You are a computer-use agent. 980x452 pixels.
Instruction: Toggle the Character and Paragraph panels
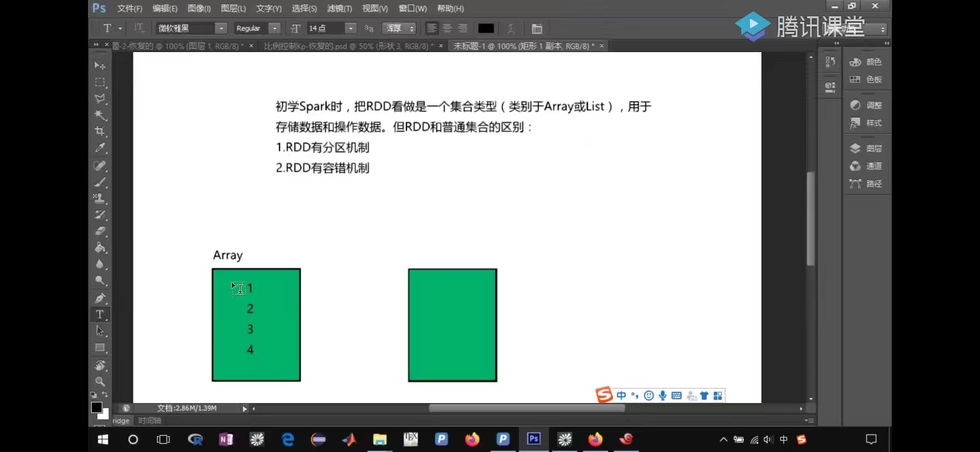pyautogui.click(x=536, y=28)
